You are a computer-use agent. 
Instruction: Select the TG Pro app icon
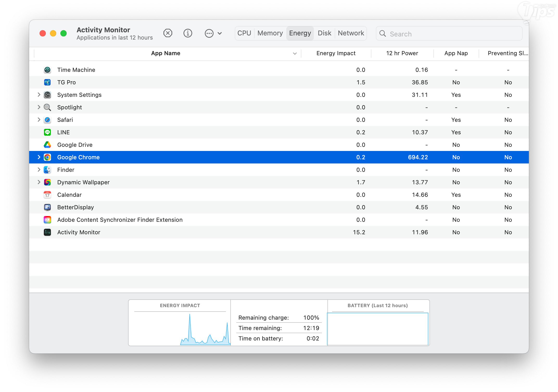[47, 82]
